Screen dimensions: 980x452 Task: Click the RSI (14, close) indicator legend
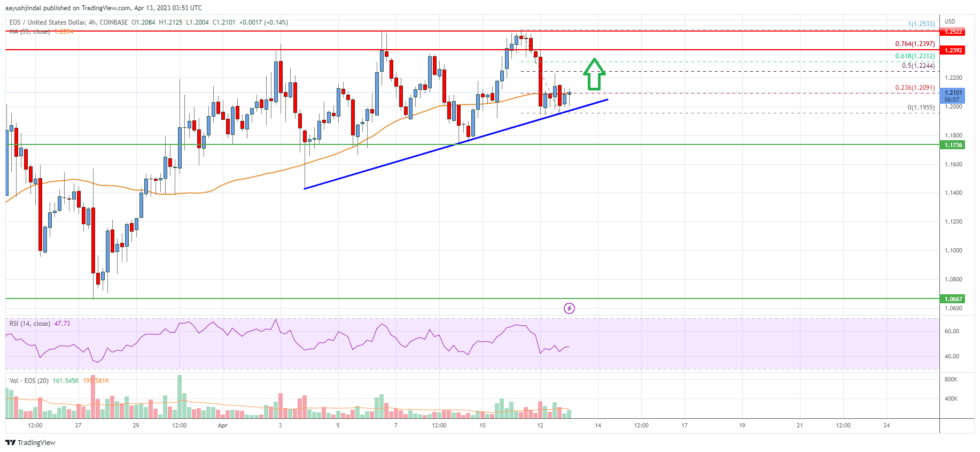[x=30, y=324]
